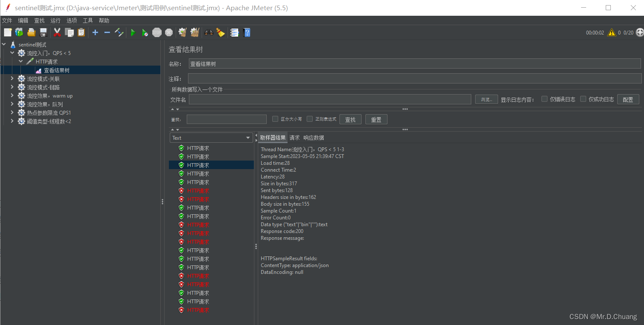The width and height of the screenshot is (644, 325).
Task: Select the 取样器结果 tab
Action: coord(273,138)
